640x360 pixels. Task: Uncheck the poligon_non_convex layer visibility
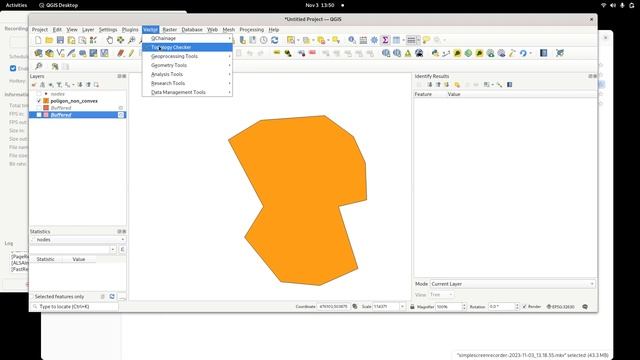pos(39,101)
